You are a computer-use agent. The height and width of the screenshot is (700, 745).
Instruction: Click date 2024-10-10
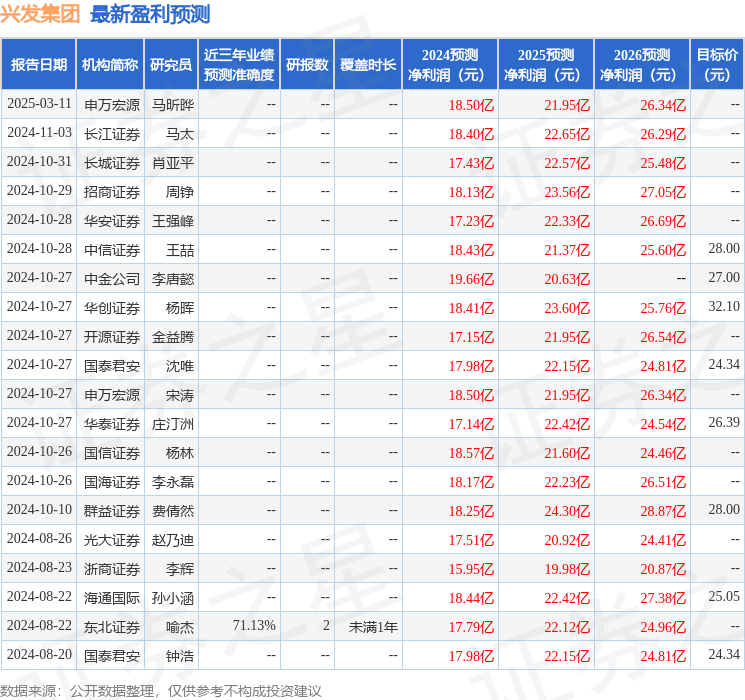[39, 509]
